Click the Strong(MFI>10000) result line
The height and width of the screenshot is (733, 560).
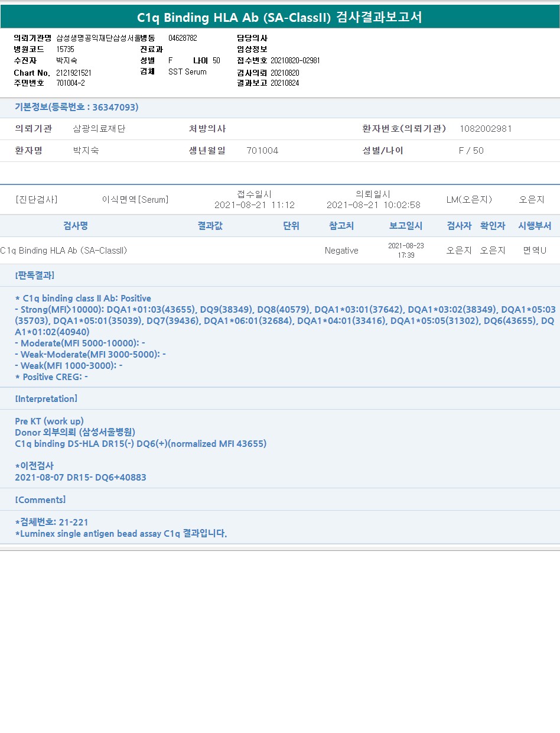[x=285, y=320]
